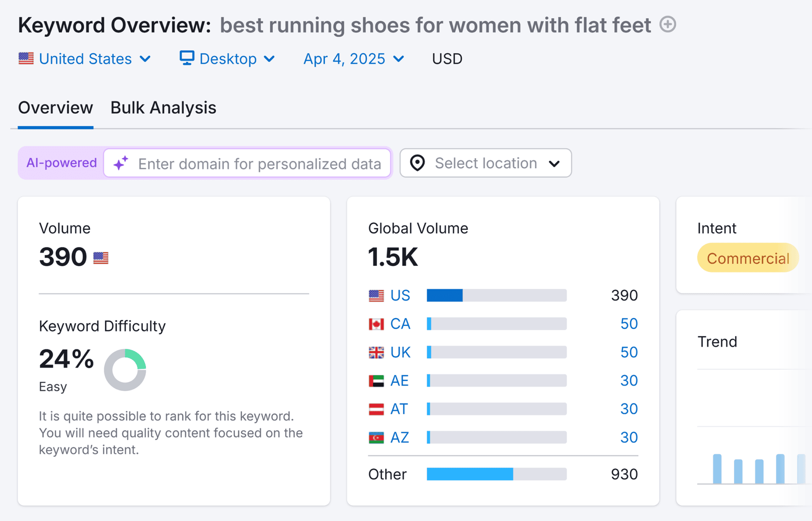Click the add keyword plus icon
Screen dimensions: 812x521
pos(668,25)
